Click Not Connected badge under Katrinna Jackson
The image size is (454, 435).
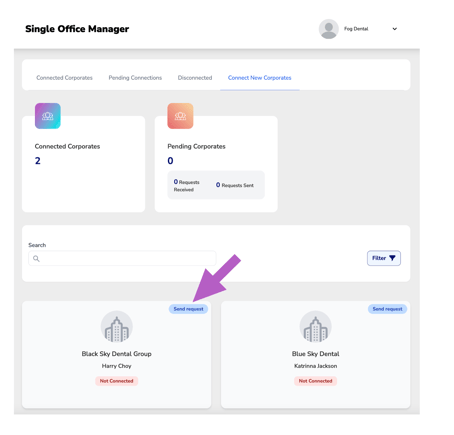click(315, 381)
